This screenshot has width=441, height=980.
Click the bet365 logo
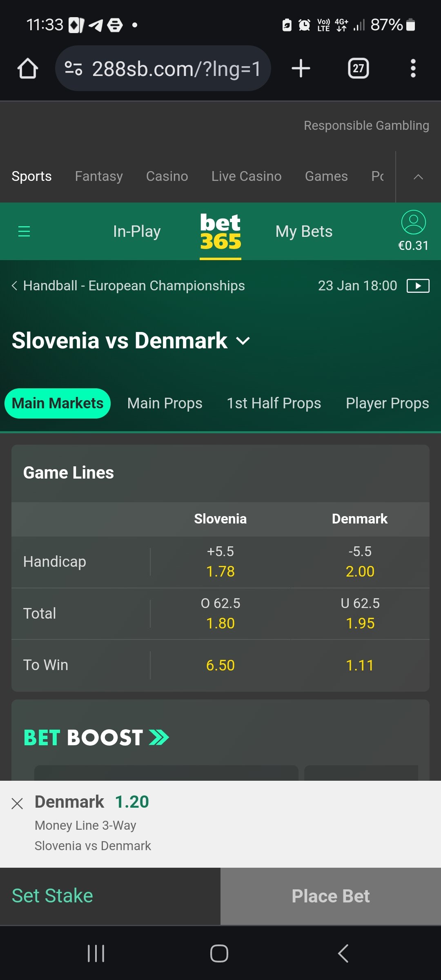220,232
